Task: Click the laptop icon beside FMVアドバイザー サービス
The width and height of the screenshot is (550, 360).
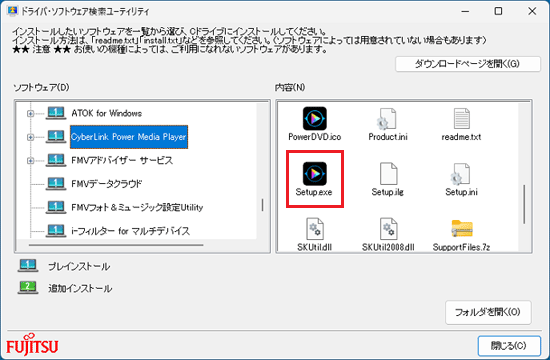Action: click(56, 160)
